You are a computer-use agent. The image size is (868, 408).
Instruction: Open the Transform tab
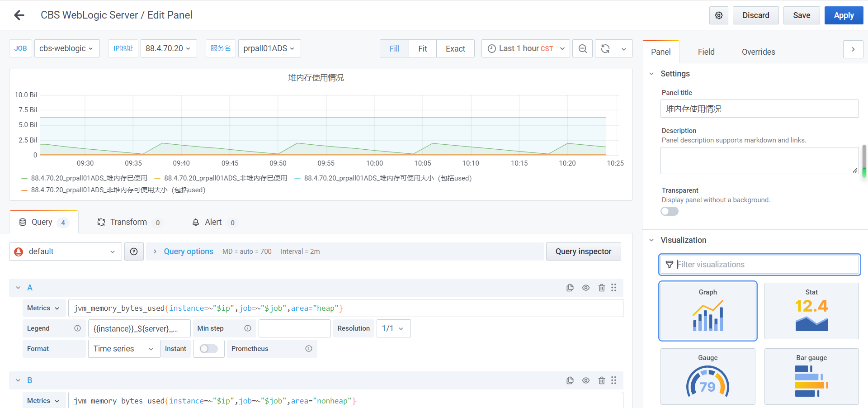pyautogui.click(x=129, y=222)
